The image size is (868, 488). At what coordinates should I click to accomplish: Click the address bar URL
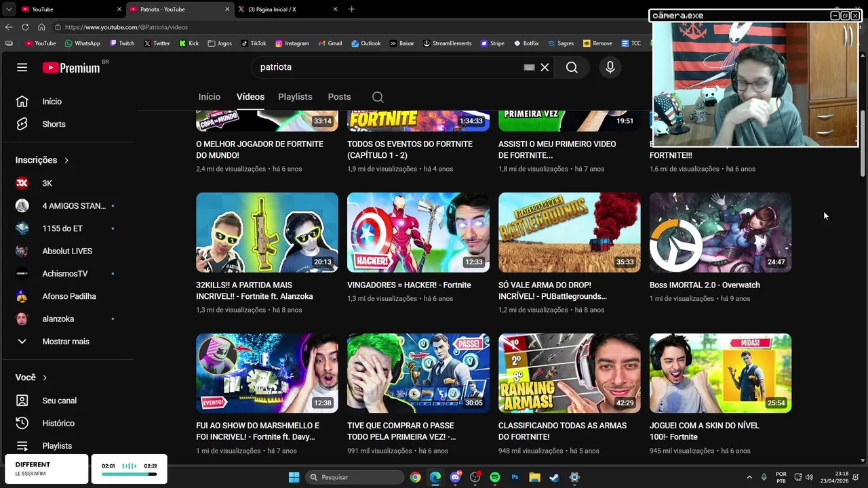click(x=126, y=27)
